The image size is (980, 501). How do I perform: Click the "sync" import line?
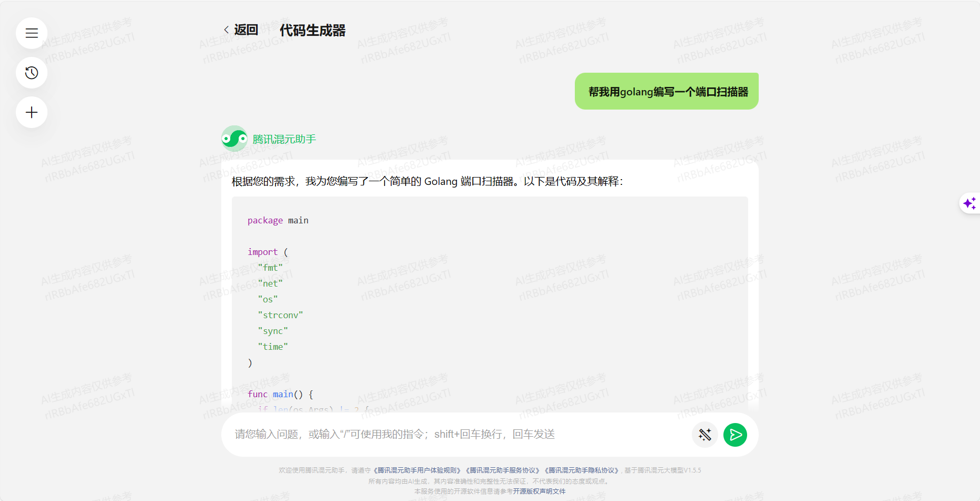(x=273, y=331)
